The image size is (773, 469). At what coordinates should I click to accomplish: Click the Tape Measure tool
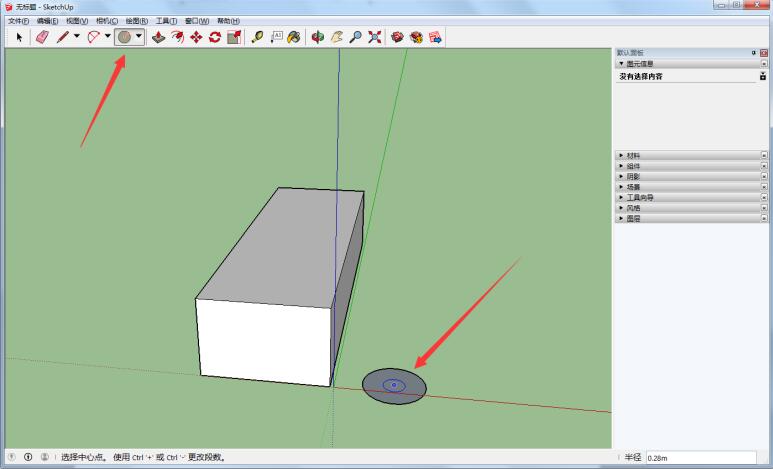pyautogui.click(x=257, y=37)
